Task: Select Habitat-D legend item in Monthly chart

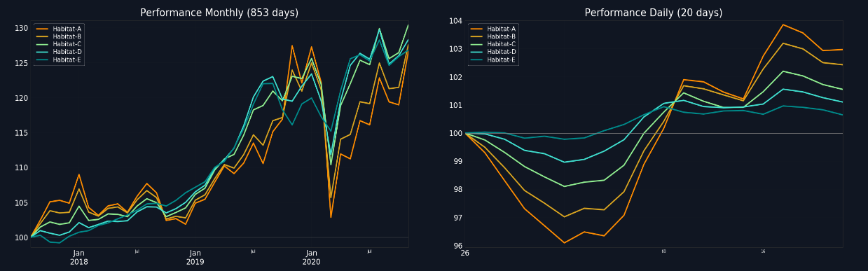Action: (x=58, y=52)
